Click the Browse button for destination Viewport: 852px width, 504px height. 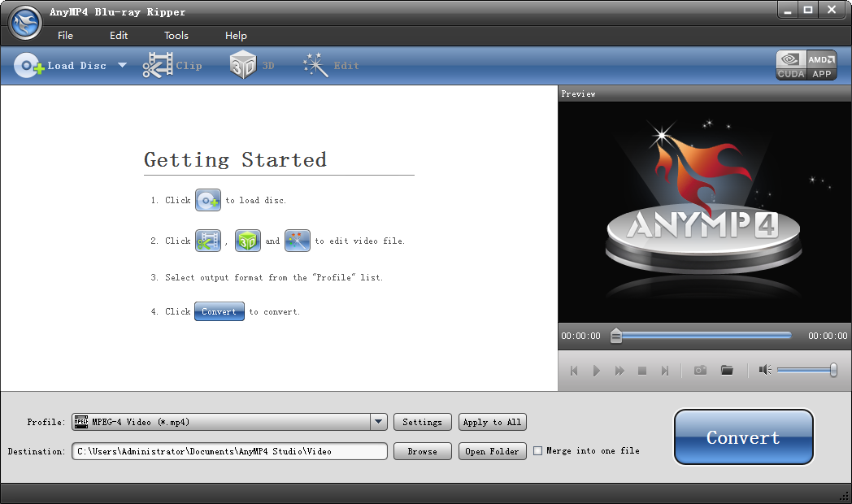click(422, 451)
